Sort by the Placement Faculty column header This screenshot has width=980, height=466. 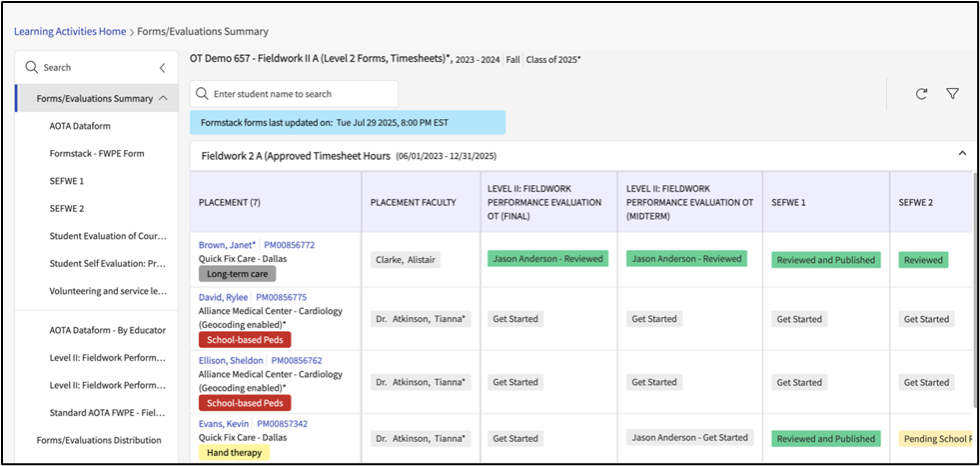pos(413,202)
